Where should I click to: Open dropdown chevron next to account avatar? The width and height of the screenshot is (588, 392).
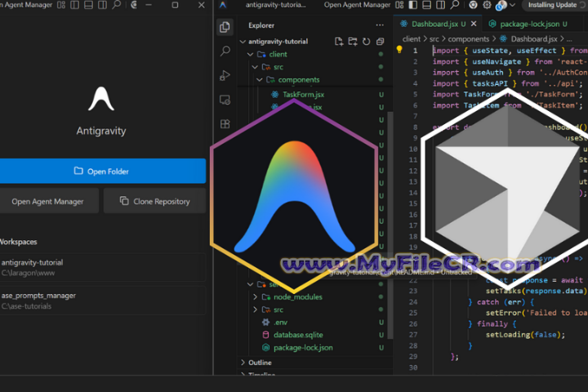(513, 5)
